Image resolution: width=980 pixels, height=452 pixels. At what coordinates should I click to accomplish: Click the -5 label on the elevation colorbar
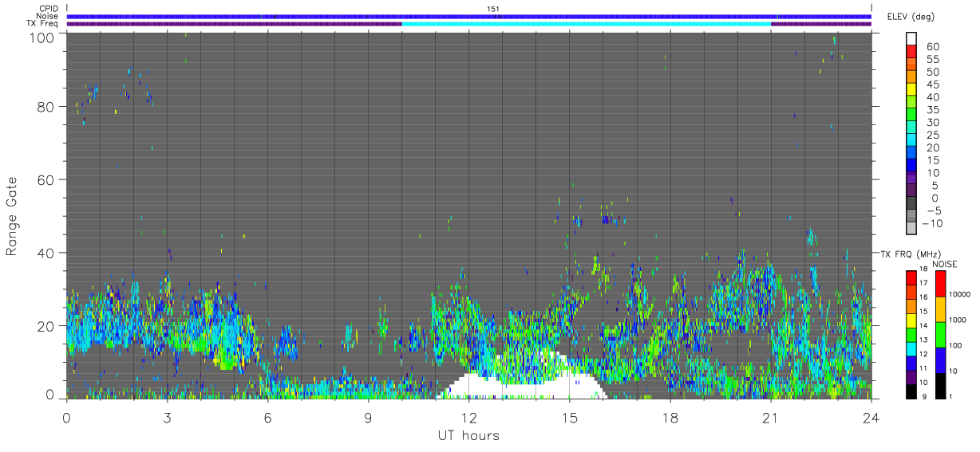933,210
